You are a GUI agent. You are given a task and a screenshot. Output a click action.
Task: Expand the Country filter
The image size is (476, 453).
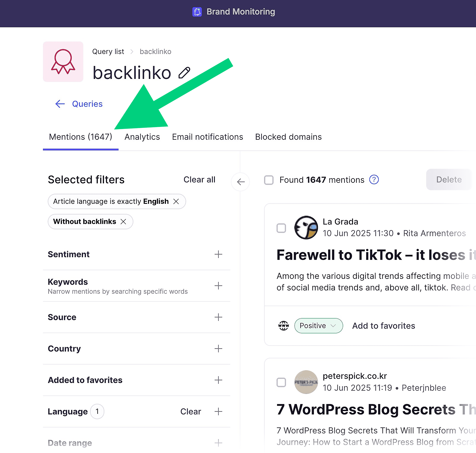point(218,348)
